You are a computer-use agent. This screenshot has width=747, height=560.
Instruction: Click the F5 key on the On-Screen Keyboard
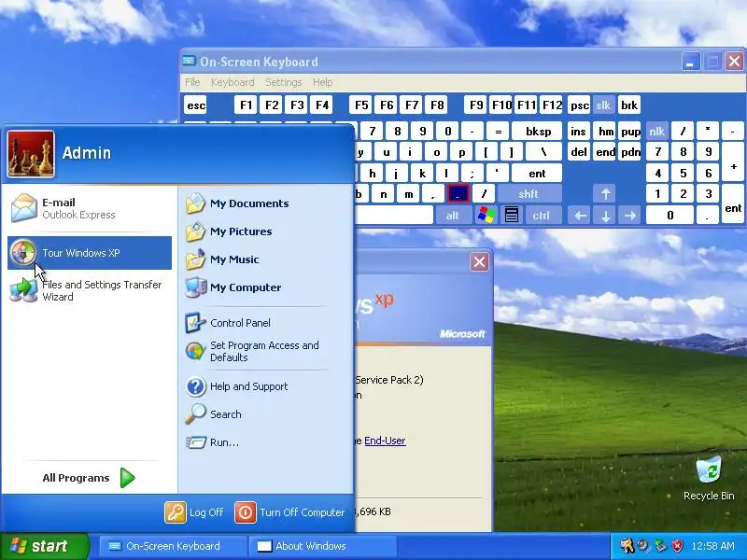click(x=361, y=105)
